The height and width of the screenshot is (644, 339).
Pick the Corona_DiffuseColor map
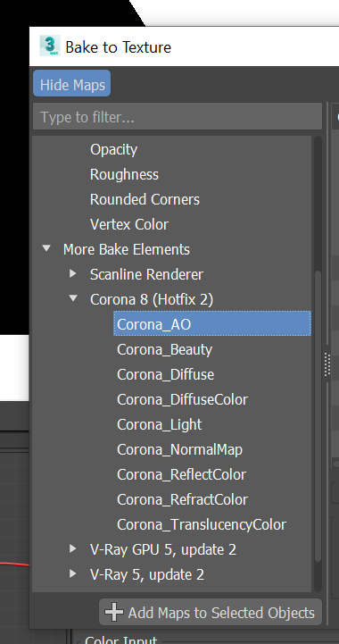(x=182, y=399)
